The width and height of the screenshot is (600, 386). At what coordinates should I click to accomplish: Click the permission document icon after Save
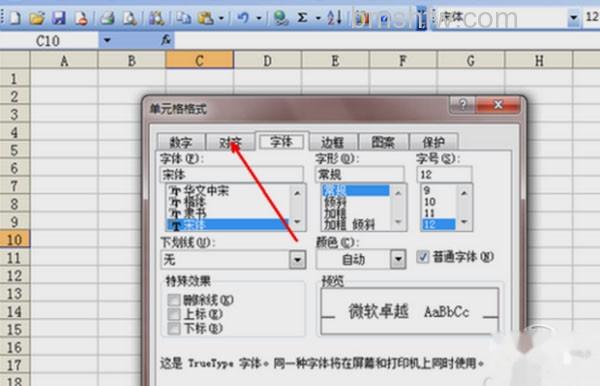click(81, 18)
